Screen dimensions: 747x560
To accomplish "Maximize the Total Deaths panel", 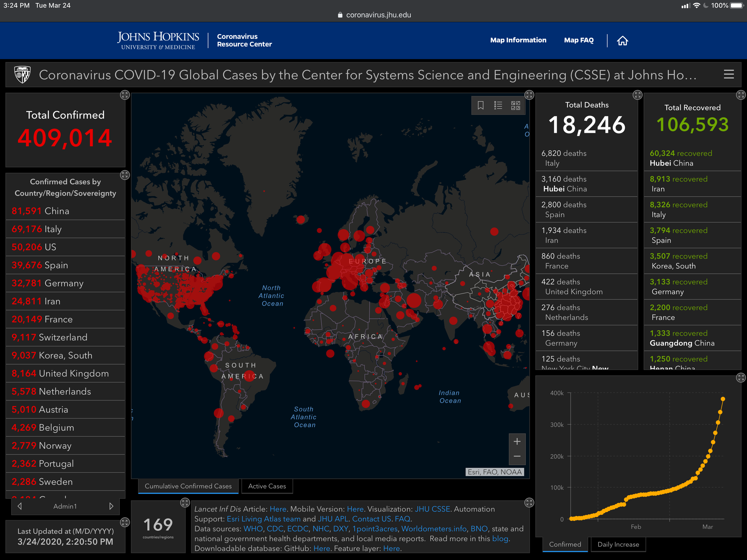I will click(x=637, y=95).
